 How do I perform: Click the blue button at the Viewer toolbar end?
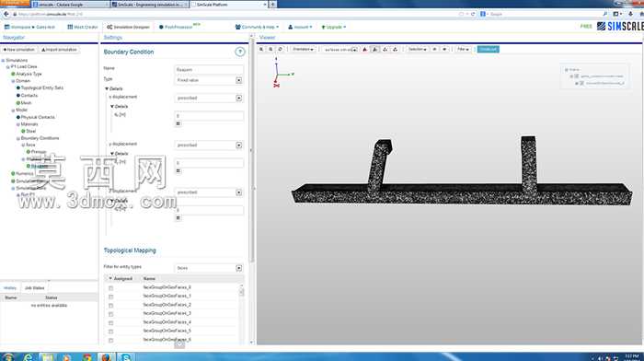(488, 50)
